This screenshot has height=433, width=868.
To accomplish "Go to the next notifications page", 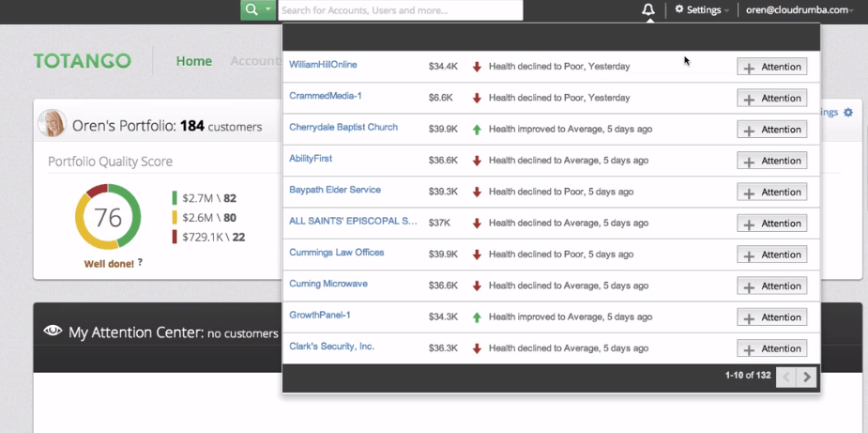I will coord(807,378).
